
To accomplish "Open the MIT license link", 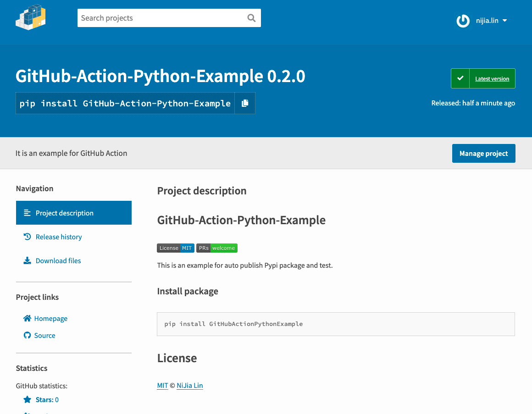I will [162, 386].
